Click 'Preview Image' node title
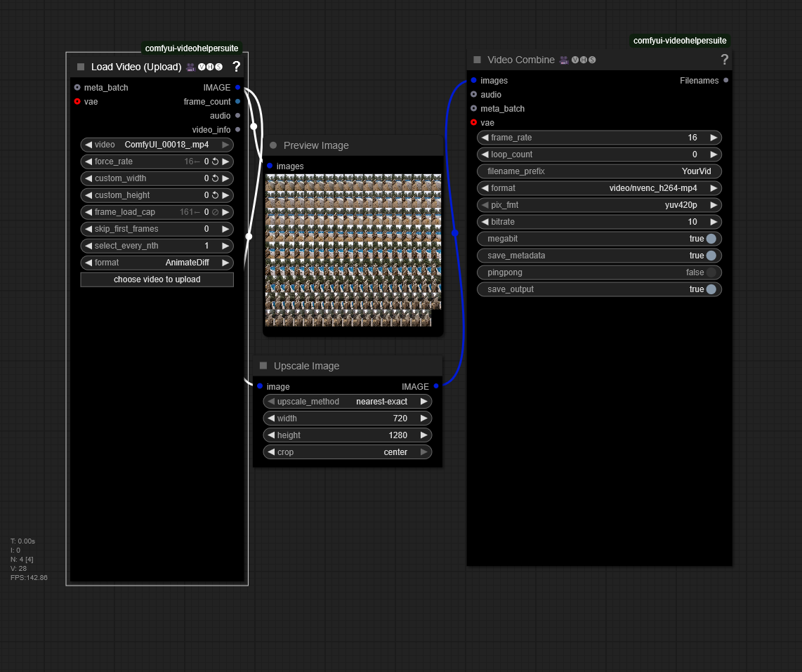The width and height of the screenshot is (802, 672). coord(316,145)
